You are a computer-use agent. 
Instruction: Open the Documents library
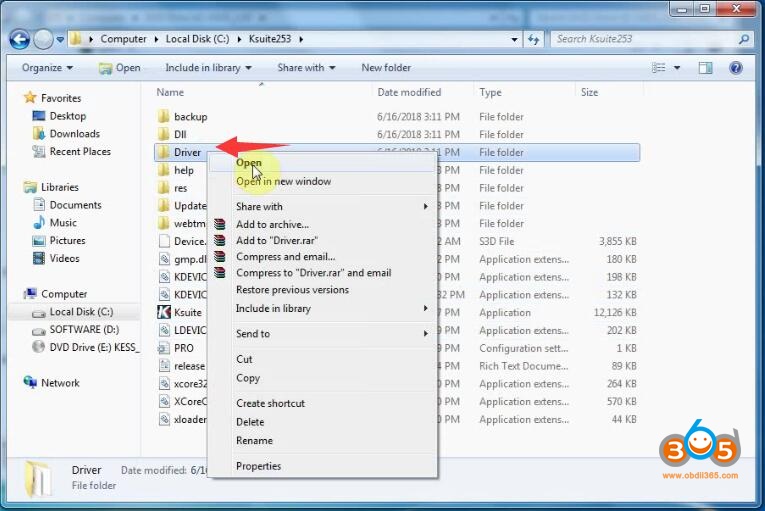tap(75, 205)
